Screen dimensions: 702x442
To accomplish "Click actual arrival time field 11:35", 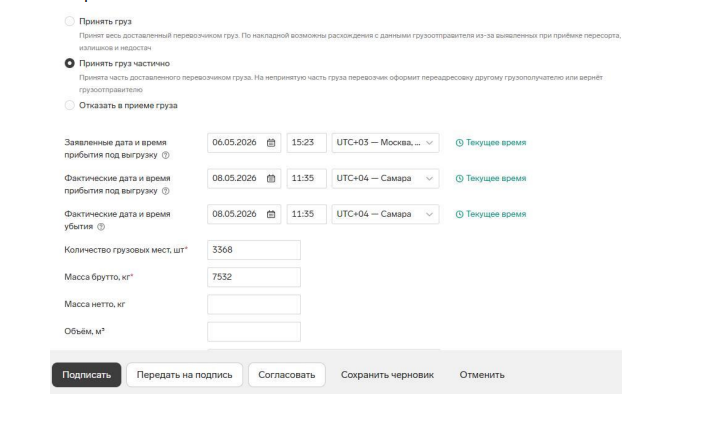I will click(307, 179).
